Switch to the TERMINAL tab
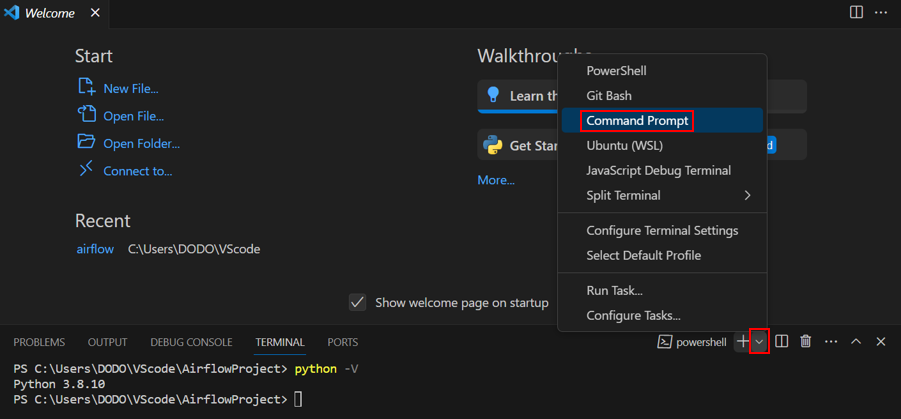901x419 pixels. coord(280,343)
